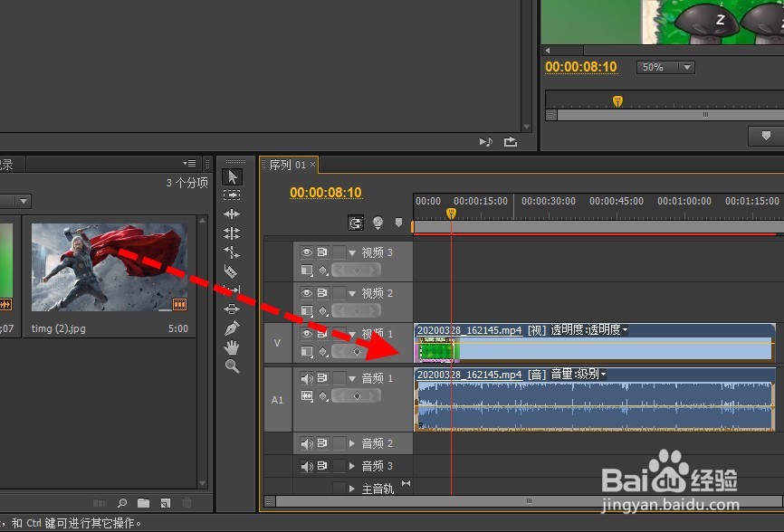Select the Selection (arrow) tool
The width and height of the screenshot is (784, 532).
click(232, 176)
